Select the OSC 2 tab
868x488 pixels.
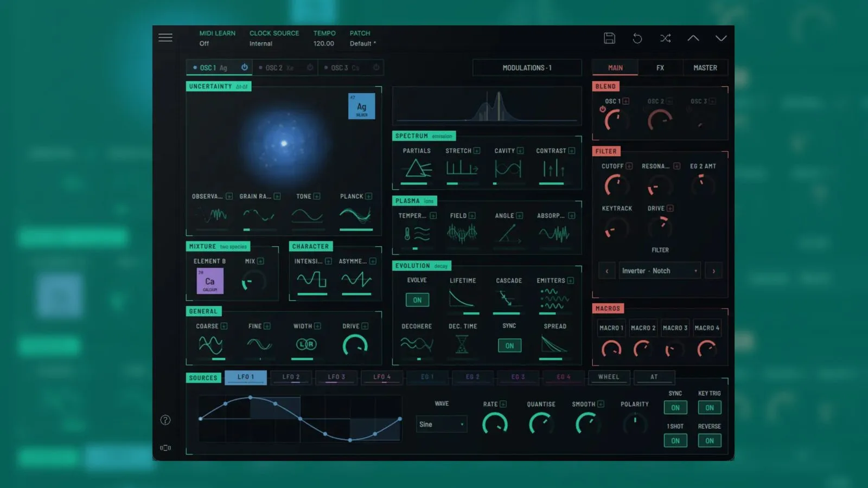pyautogui.click(x=285, y=68)
